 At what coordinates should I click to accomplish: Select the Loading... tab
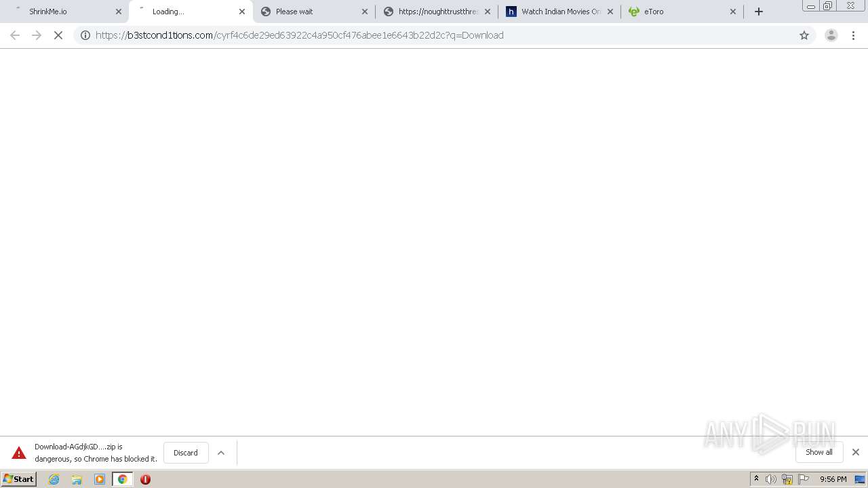191,12
